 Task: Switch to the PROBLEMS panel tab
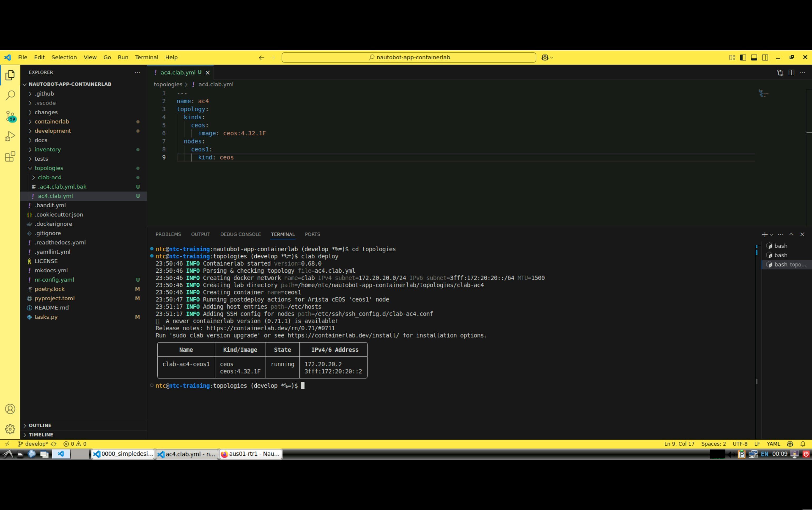click(x=168, y=234)
